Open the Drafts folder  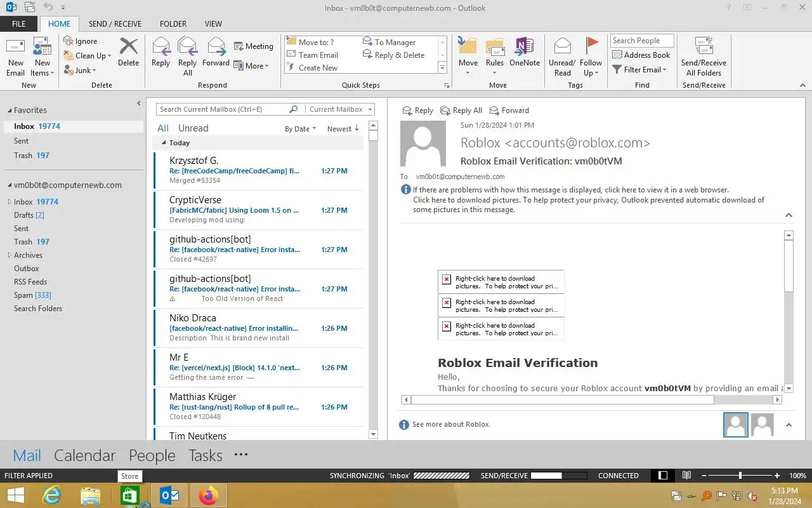[x=29, y=215]
